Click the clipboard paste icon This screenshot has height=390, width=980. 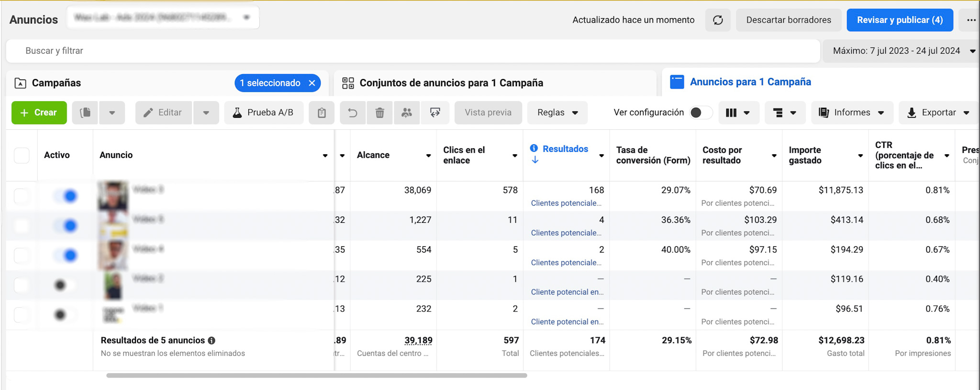322,113
